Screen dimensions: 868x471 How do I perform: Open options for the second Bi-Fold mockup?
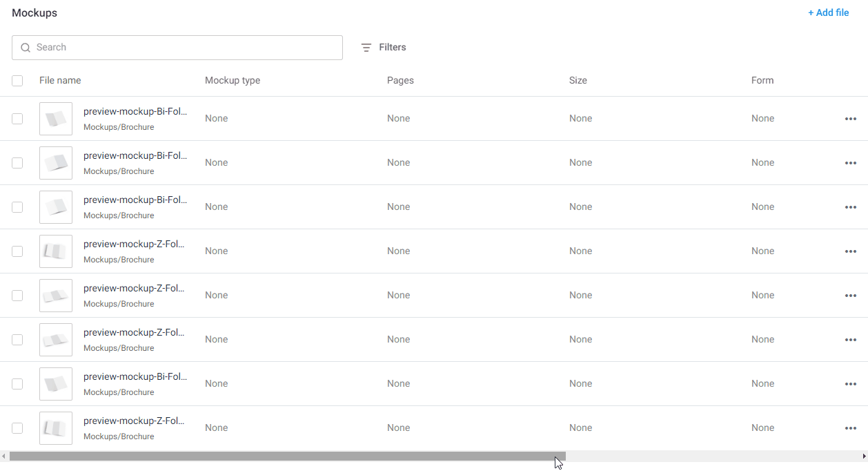[x=850, y=163]
